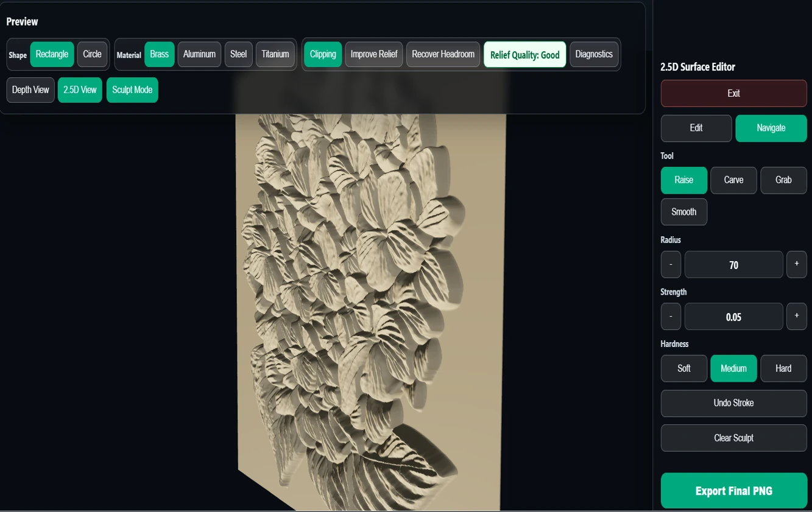Decrease the Radius value
Viewport: 812px width, 512px height.
(671, 265)
